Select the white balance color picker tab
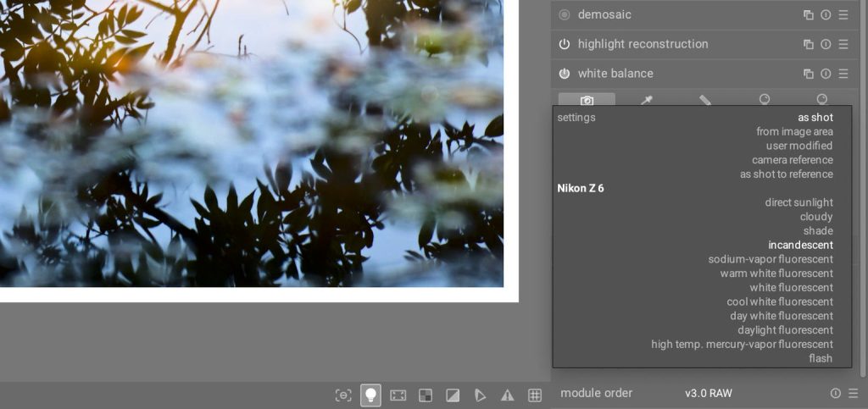The width and height of the screenshot is (868, 409). [x=646, y=100]
